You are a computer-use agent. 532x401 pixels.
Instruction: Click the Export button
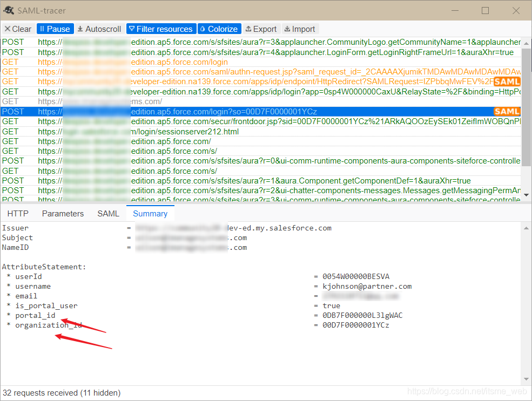[261, 29]
